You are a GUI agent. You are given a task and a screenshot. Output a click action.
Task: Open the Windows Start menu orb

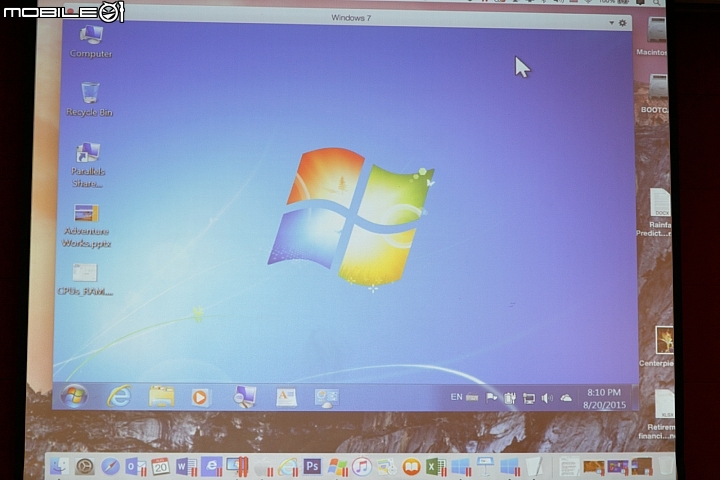click(74, 396)
